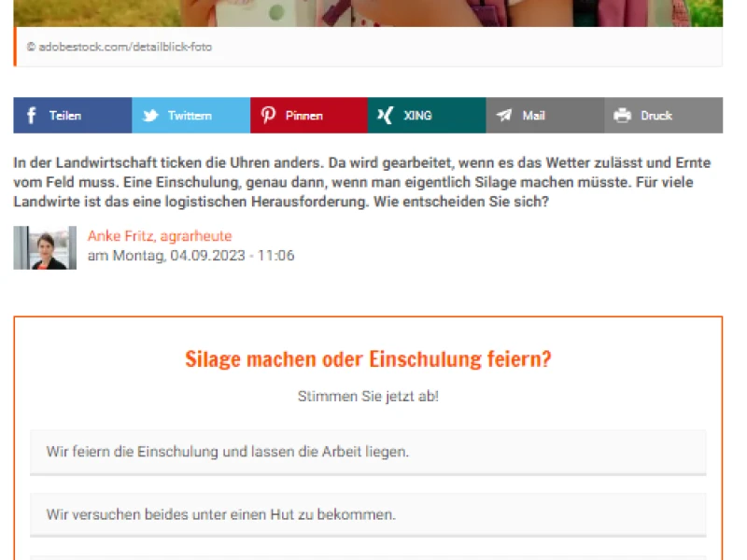This screenshot has height=560, width=747.
Task: Print the page with the Druck label
Action: tap(656, 116)
